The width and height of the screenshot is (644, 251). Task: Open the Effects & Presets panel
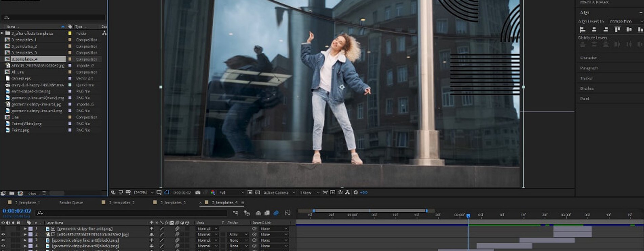click(594, 2)
